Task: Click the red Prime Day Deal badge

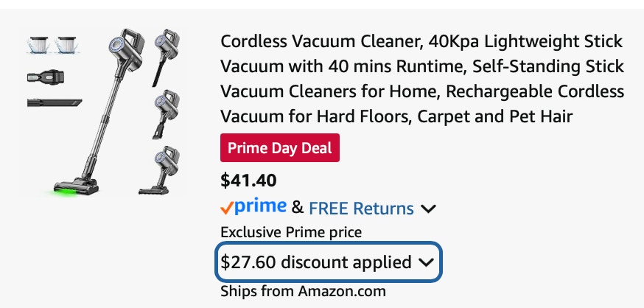Action: click(x=280, y=148)
